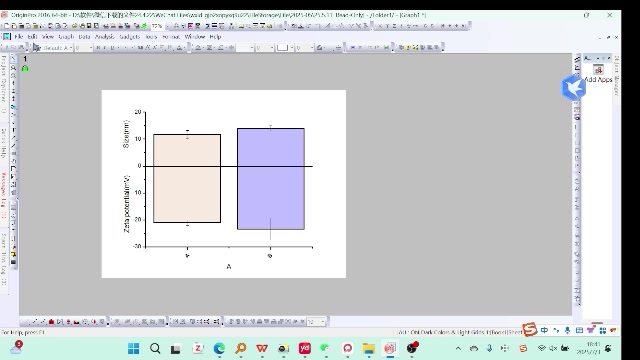Select the Zoom In magnifier tool in the toolbox
The width and height of the screenshot is (640, 360).
point(13,68)
